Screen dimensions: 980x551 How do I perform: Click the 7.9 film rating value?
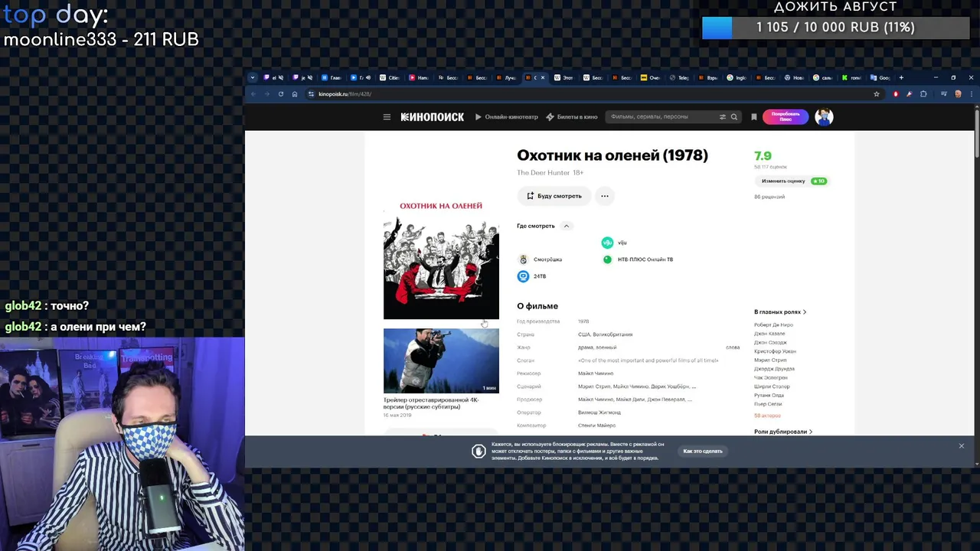pos(763,156)
